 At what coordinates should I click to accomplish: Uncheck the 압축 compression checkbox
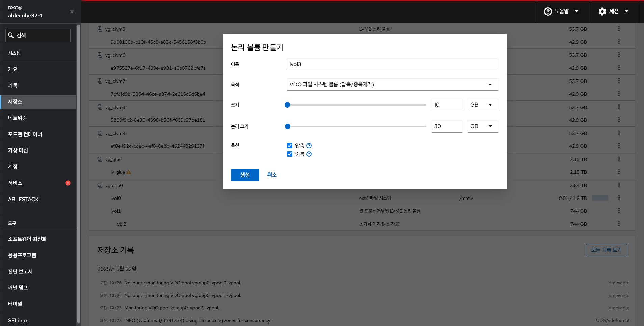coord(290,146)
